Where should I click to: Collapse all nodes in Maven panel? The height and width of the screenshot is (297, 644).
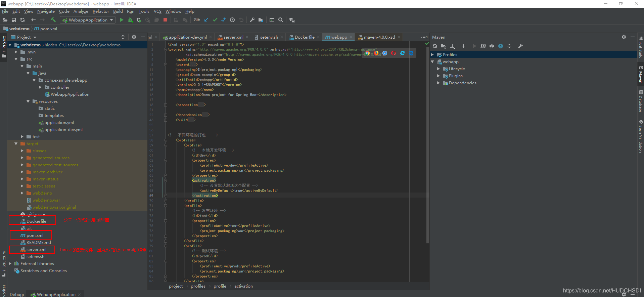509,46
